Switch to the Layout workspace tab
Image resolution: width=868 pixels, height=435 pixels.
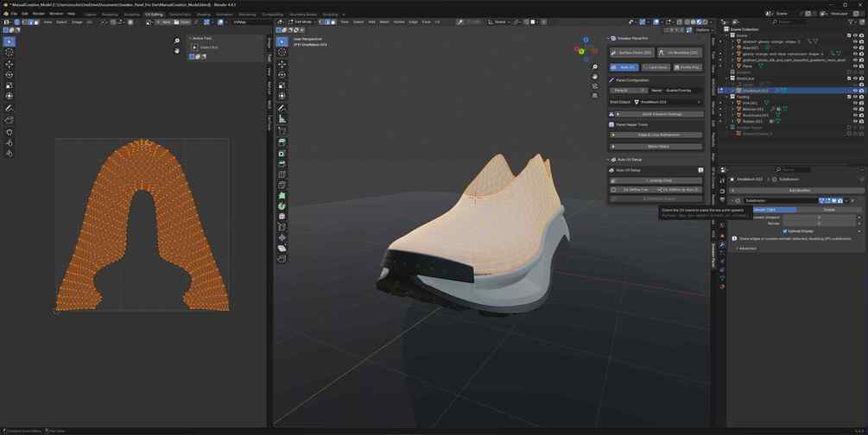pyautogui.click(x=91, y=15)
